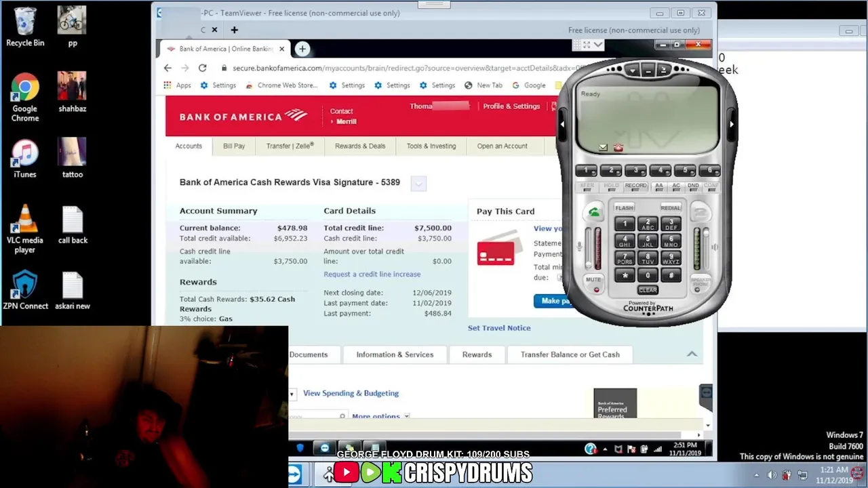Launch Google Chrome desktop shortcut
868x488 pixels.
point(25,98)
